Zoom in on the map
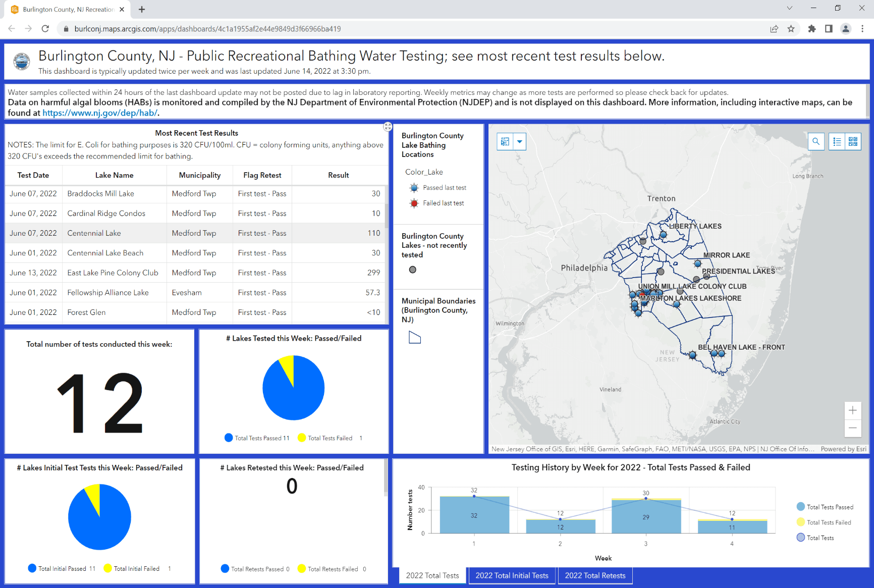874x588 pixels. tap(852, 410)
